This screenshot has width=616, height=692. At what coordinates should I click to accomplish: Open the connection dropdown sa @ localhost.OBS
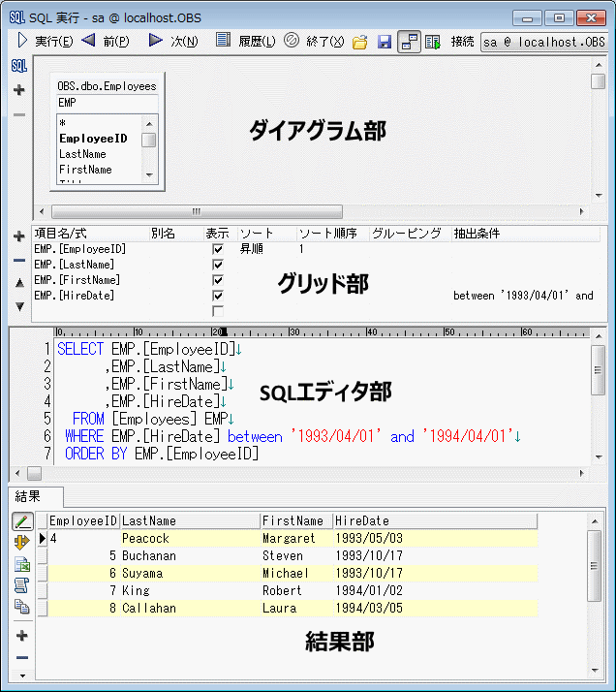click(x=542, y=42)
